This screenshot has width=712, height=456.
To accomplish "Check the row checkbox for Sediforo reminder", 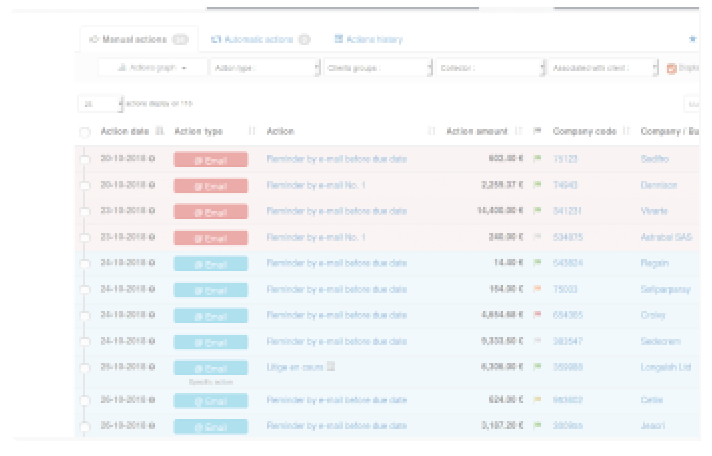I will [85, 159].
